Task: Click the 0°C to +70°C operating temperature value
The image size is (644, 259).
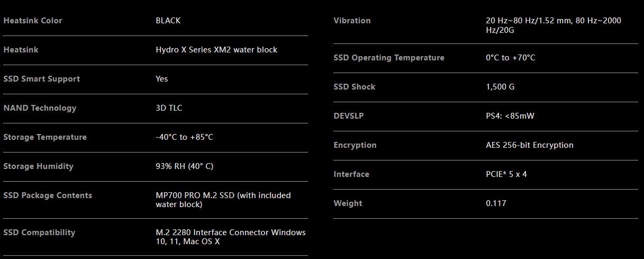Action: click(x=510, y=58)
